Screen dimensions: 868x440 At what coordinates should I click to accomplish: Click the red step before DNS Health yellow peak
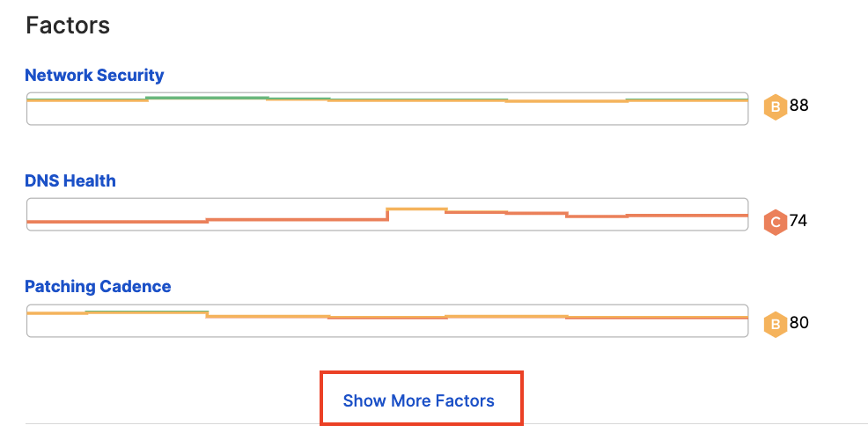pos(298,220)
